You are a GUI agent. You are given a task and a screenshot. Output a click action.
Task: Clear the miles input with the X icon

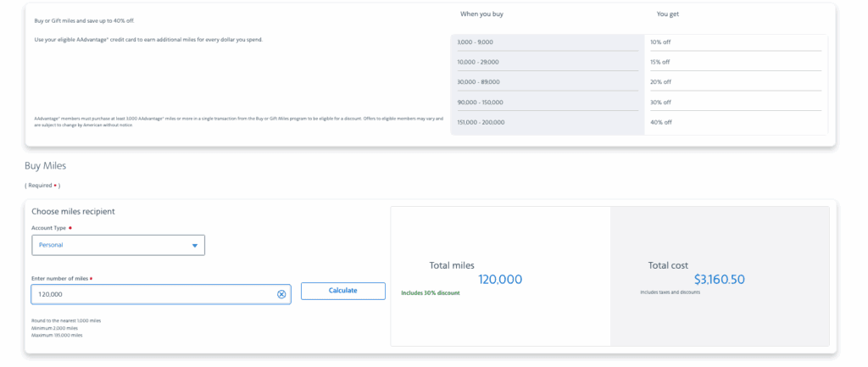[x=281, y=294]
